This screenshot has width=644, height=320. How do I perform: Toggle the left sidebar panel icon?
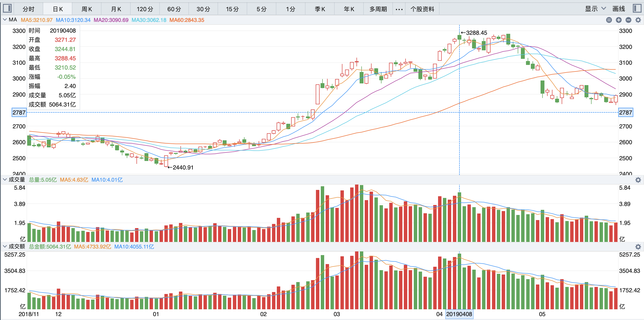coord(7,9)
